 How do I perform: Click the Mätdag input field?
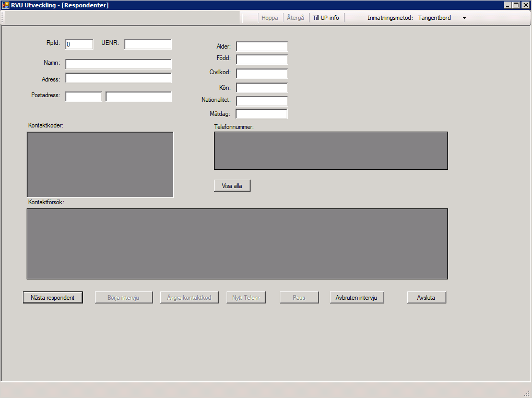pos(262,114)
